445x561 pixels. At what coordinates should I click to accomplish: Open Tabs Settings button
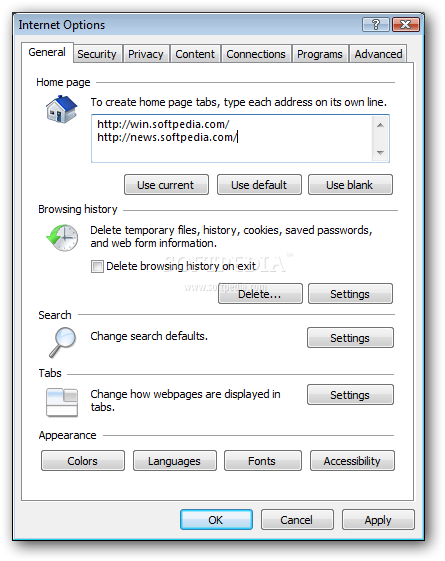click(x=350, y=395)
